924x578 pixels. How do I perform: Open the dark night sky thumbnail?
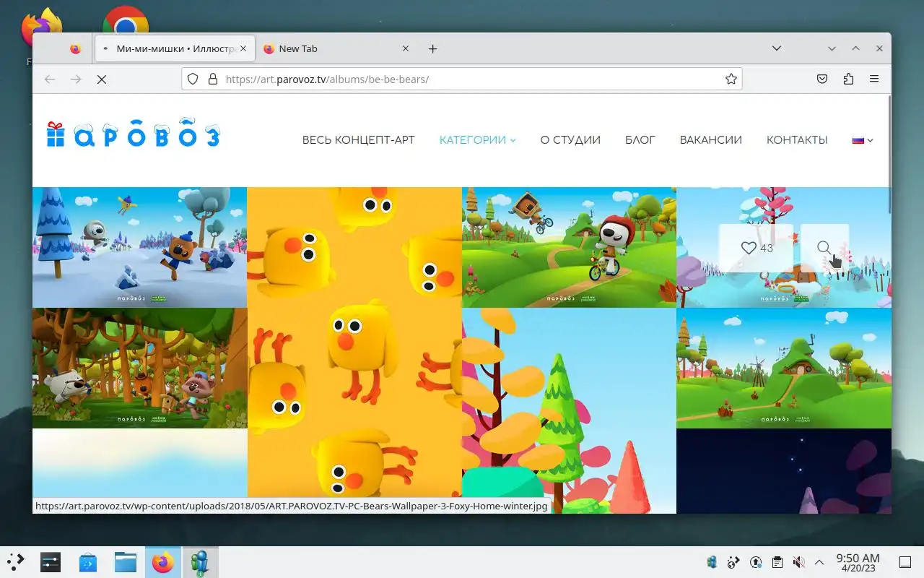click(784, 471)
